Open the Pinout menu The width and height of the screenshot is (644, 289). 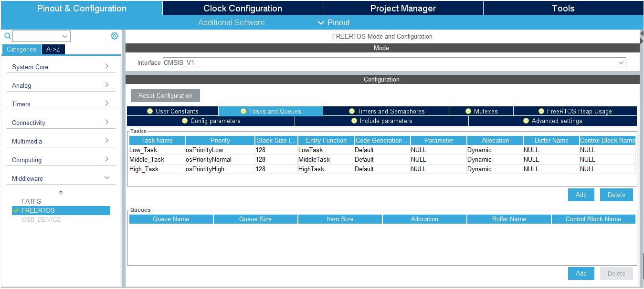334,22
